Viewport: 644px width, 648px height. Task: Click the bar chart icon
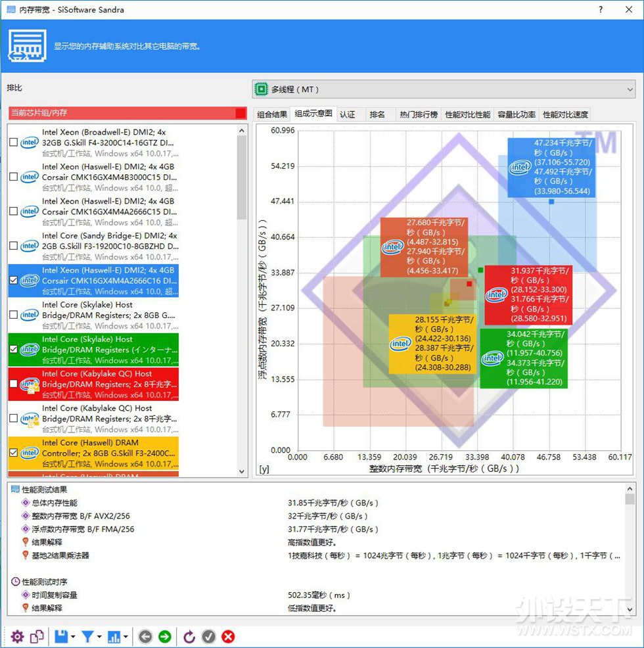point(114,636)
